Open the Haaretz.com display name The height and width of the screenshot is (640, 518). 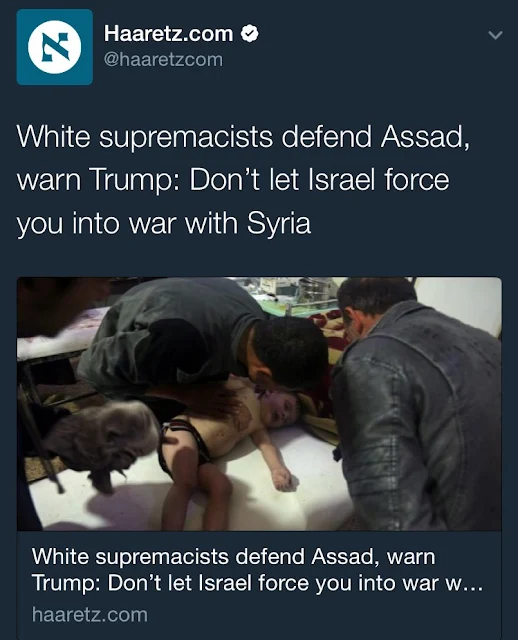[x=168, y=33]
